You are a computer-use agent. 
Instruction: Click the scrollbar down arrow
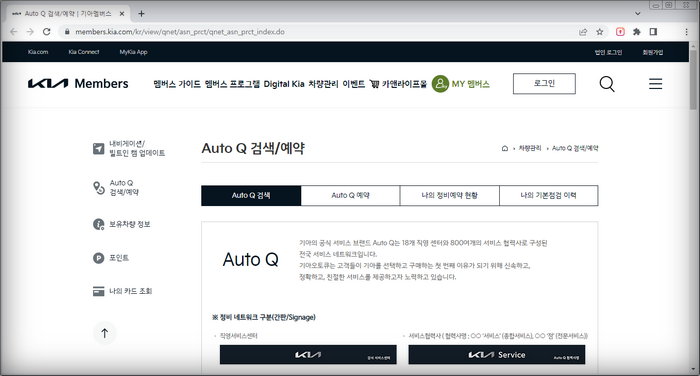coord(693,369)
